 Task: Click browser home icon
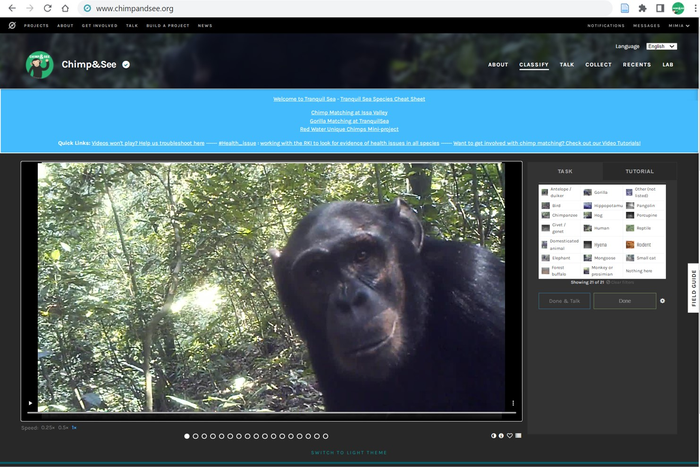click(x=65, y=8)
